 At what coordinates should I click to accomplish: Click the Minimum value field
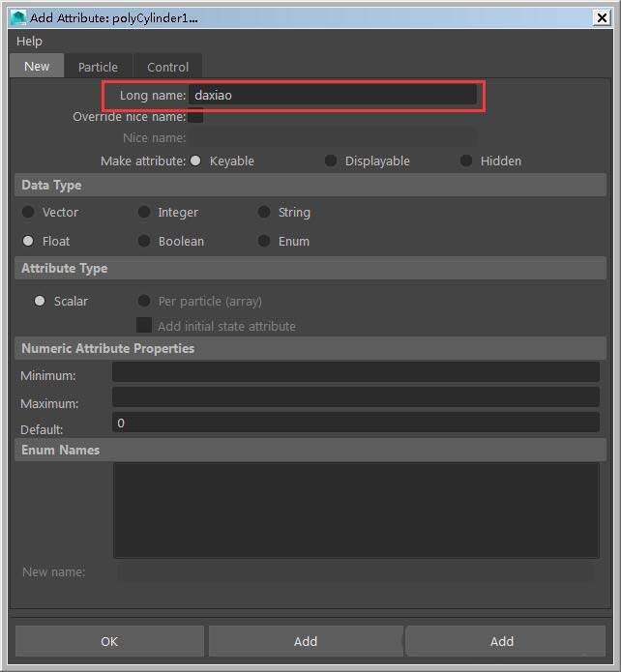(x=356, y=371)
